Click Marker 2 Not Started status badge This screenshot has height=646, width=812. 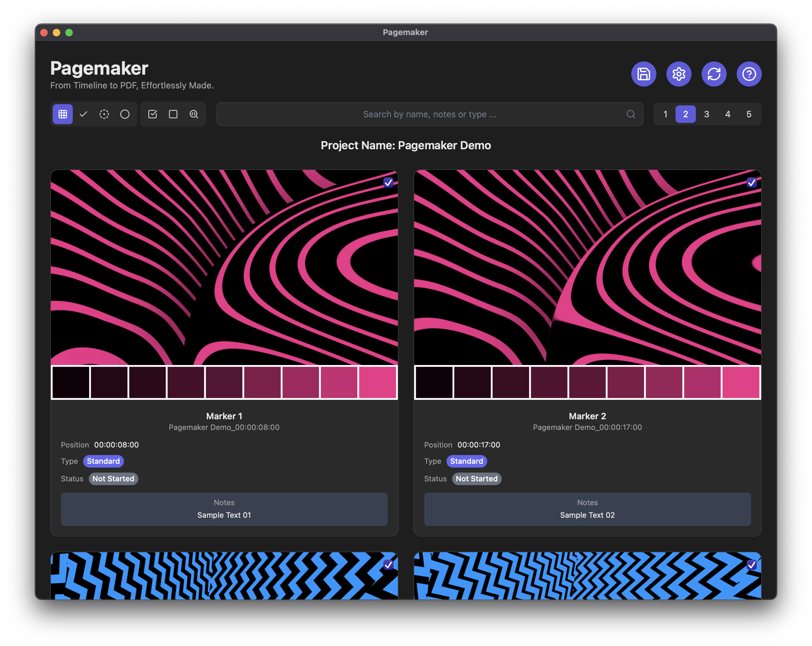coord(476,479)
